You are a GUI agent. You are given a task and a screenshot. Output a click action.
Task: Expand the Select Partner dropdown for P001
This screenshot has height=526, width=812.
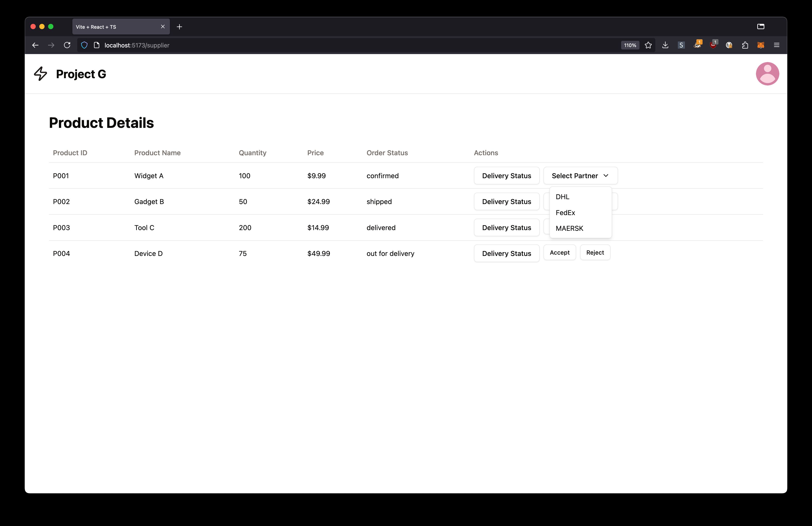580,175
